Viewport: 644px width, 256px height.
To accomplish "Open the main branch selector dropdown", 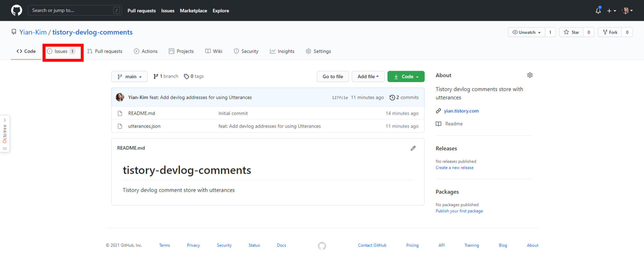I will click(129, 76).
